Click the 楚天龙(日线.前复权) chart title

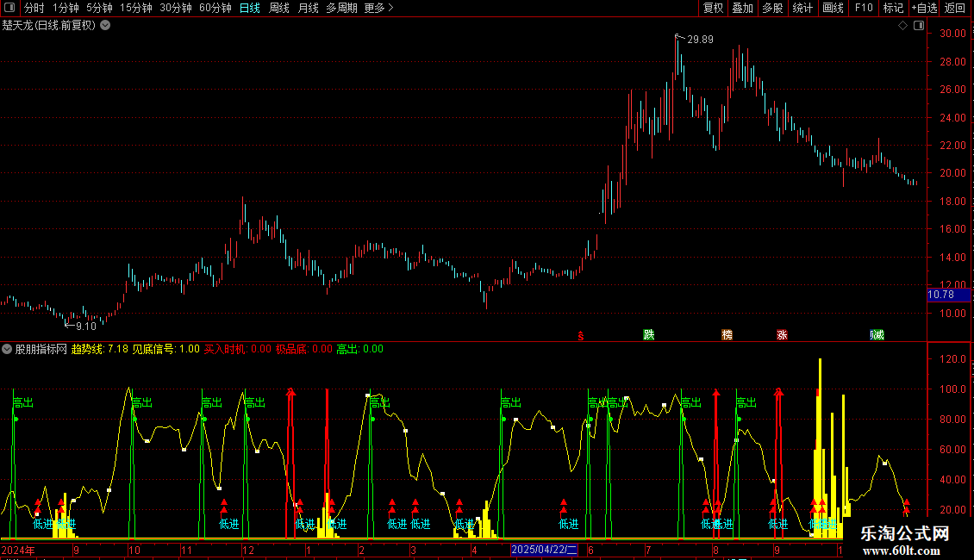click(49, 26)
